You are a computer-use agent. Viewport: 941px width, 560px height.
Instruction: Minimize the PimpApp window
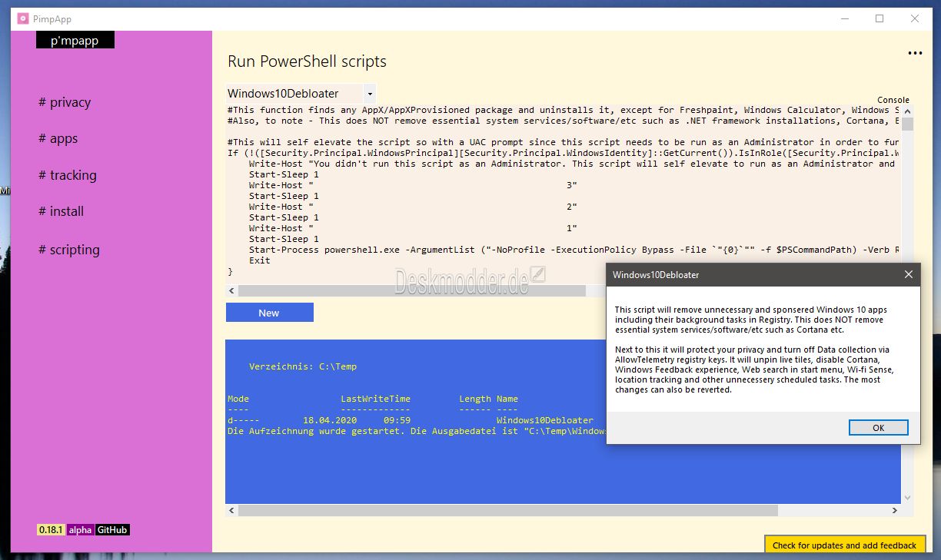[x=845, y=18]
